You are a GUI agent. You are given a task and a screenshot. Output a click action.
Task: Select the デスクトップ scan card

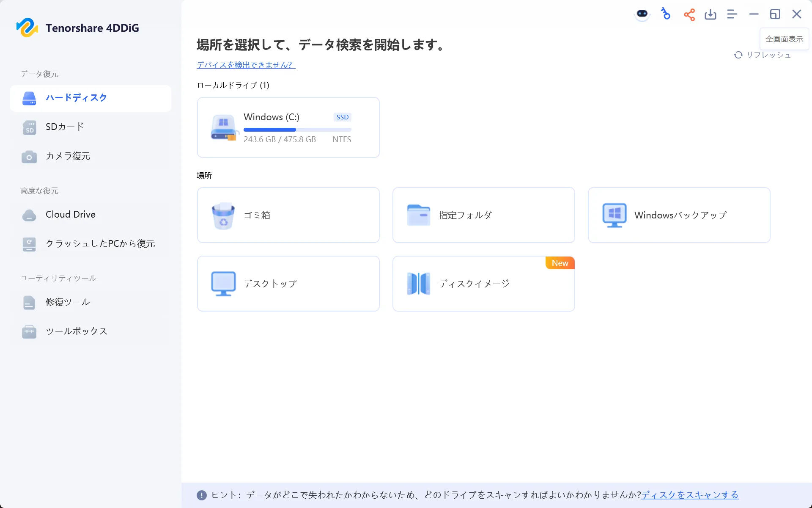(x=288, y=283)
